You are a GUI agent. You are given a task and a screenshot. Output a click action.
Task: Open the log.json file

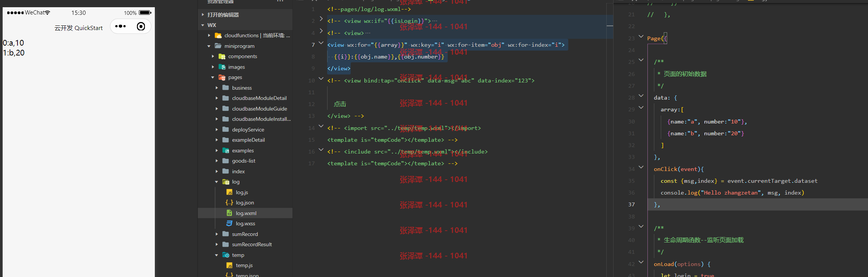pos(245,203)
